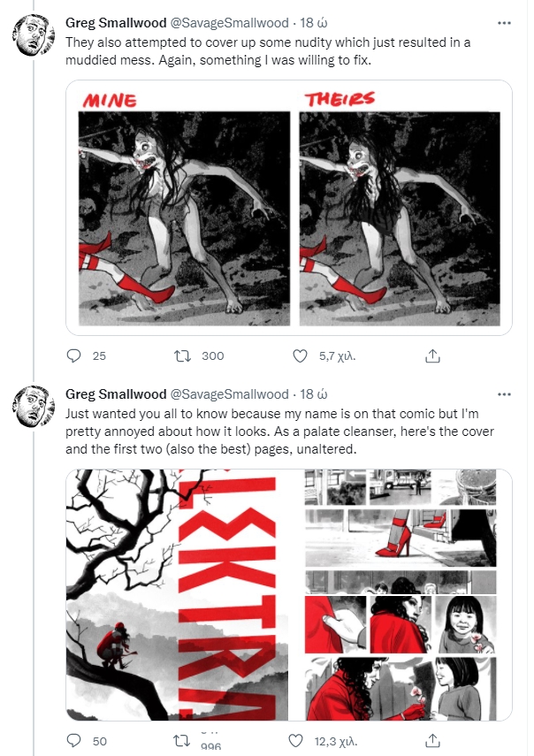Image resolution: width=534 pixels, height=756 pixels.
Task: Open Greg Smallwood profile name in first tweet
Action: (x=115, y=23)
